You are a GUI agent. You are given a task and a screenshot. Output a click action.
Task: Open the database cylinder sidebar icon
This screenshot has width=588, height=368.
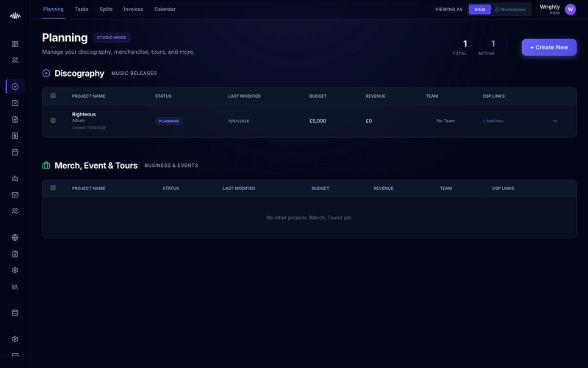click(x=15, y=313)
